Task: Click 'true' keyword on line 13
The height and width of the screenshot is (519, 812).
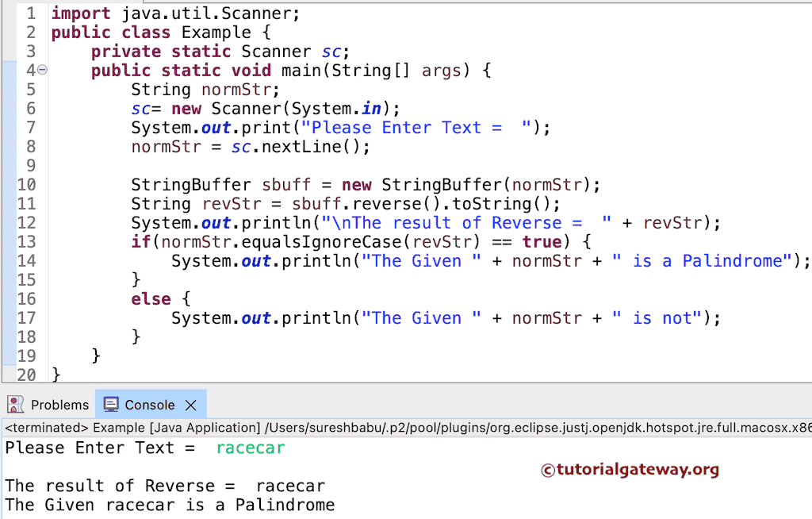Action: pos(542,241)
